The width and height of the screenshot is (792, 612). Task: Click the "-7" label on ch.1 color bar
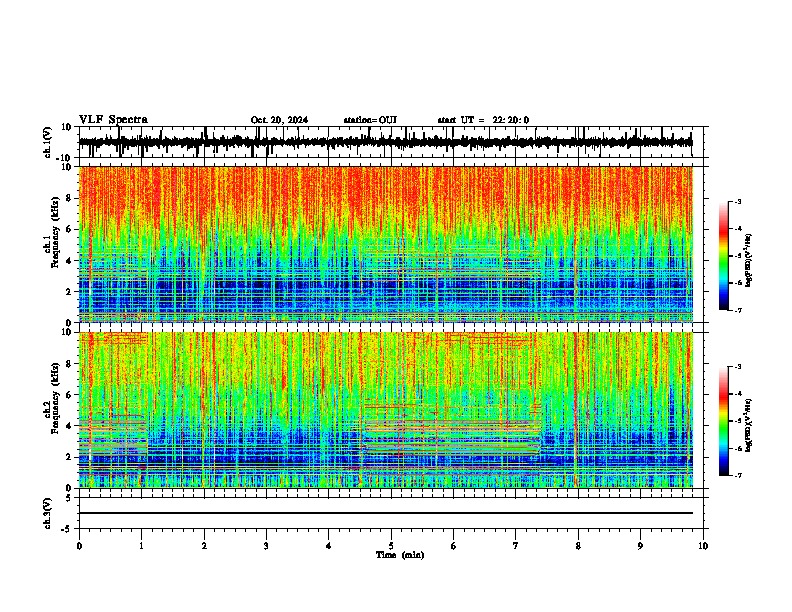pos(737,310)
